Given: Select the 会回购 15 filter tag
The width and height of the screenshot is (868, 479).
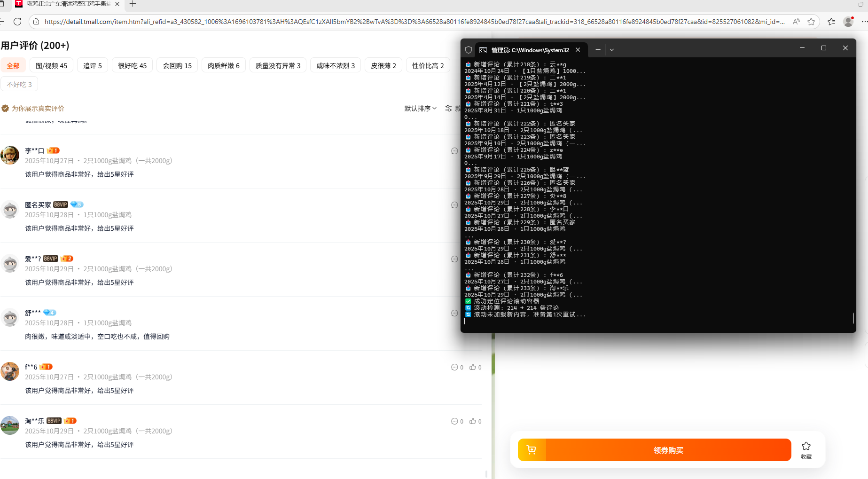Looking at the screenshot, I should coord(177,66).
